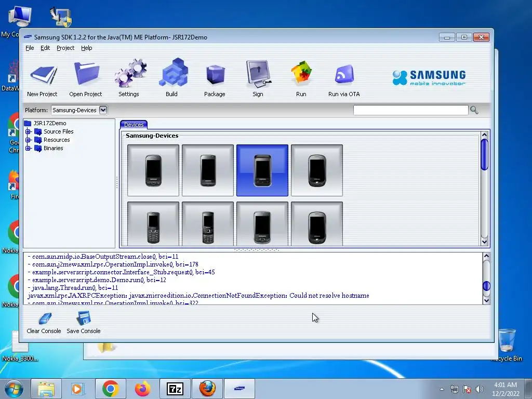Click the Sign monitor-key icon
The height and width of the screenshot is (399, 532).
[258, 73]
